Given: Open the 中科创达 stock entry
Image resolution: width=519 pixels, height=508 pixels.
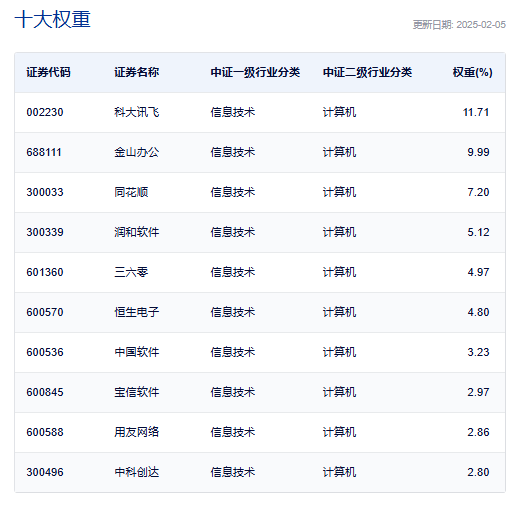Looking at the screenshot, I should (137, 472).
